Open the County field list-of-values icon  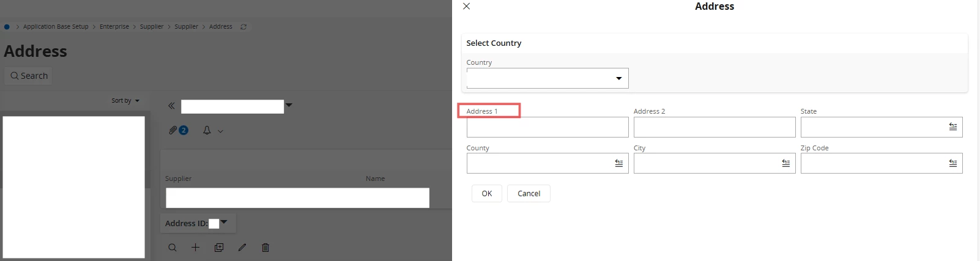618,163
